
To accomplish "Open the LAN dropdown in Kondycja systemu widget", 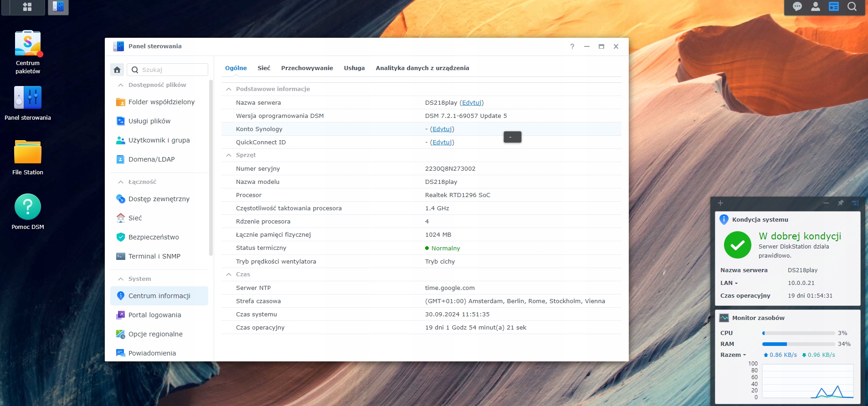I will point(729,283).
